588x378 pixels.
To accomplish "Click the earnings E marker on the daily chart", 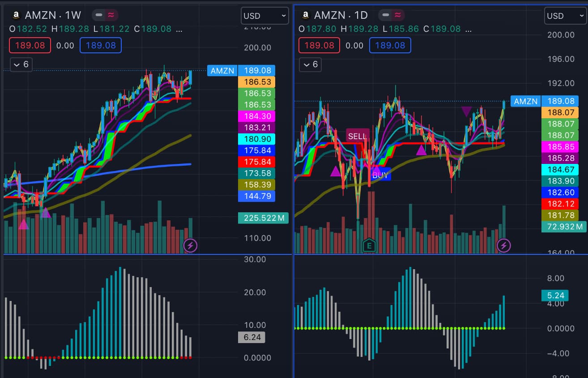I will point(370,245).
